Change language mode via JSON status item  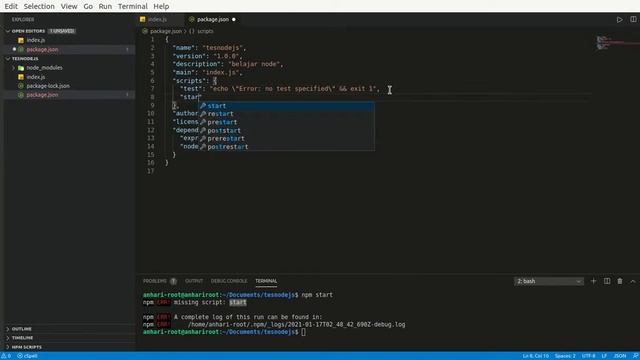coord(620,356)
